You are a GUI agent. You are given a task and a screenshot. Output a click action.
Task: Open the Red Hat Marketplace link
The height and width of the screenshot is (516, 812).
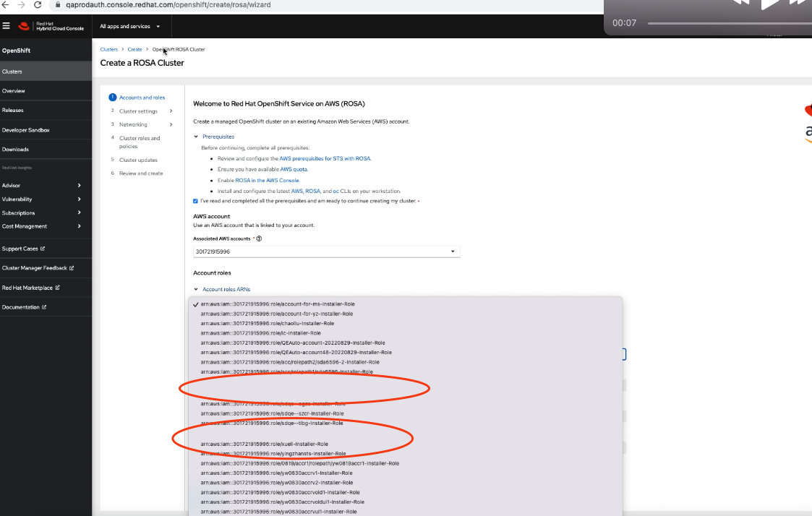coord(30,288)
